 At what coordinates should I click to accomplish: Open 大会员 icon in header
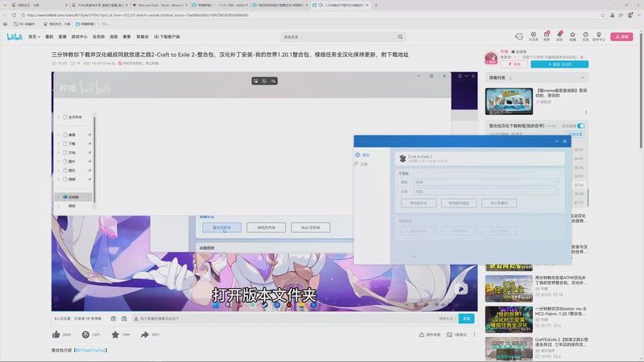[533, 36]
